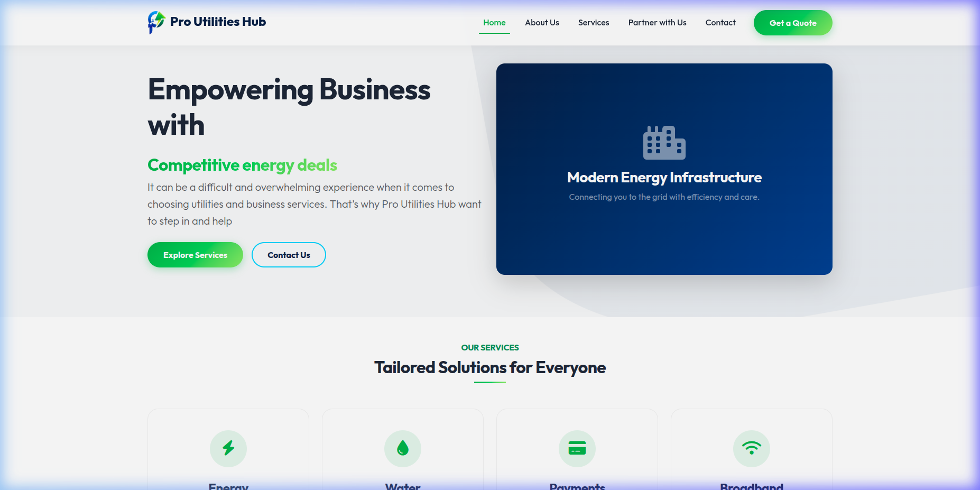Image resolution: width=980 pixels, height=490 pixels.
Task: Click the building icon in hero card
Action: 664,143
